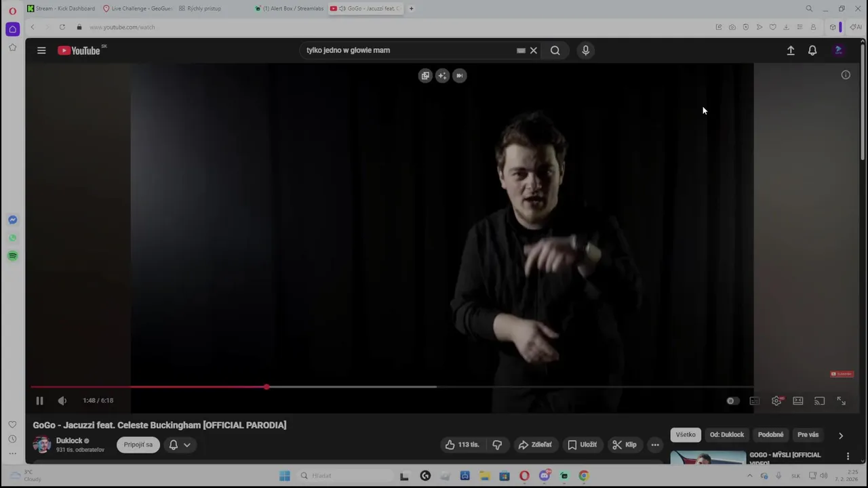The width and height of the screenshot is (868, 488).
Task: Switch to the Alert Box / Streamlabs tab
Action: pyautogui.click(x=290, y=8)
